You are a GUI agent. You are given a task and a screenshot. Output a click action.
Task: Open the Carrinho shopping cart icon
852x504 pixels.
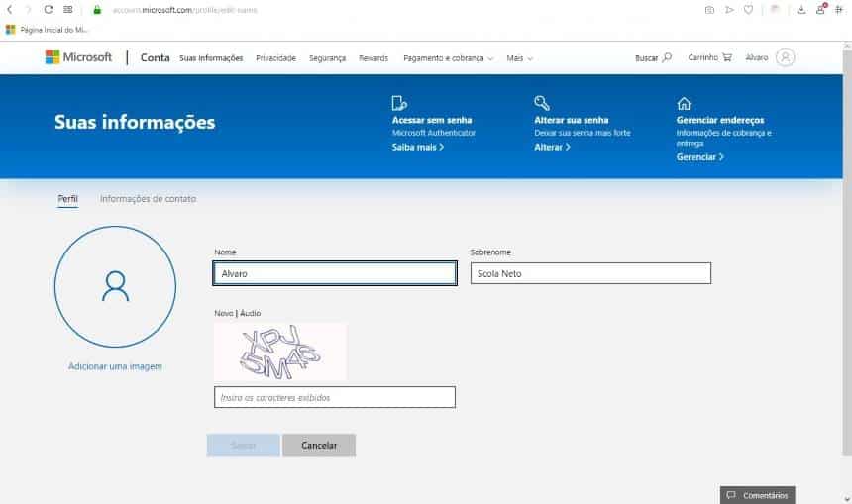click(x=726, y=57)
